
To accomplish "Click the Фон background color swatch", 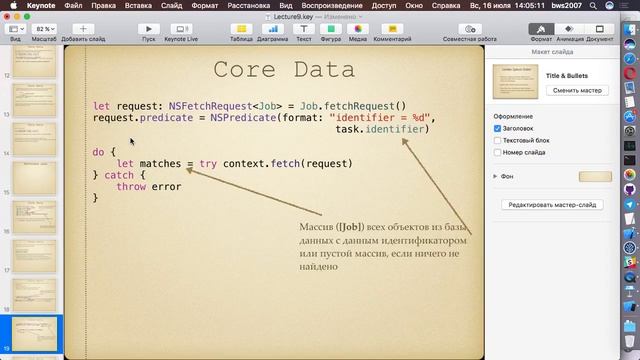I will [595, 176].
